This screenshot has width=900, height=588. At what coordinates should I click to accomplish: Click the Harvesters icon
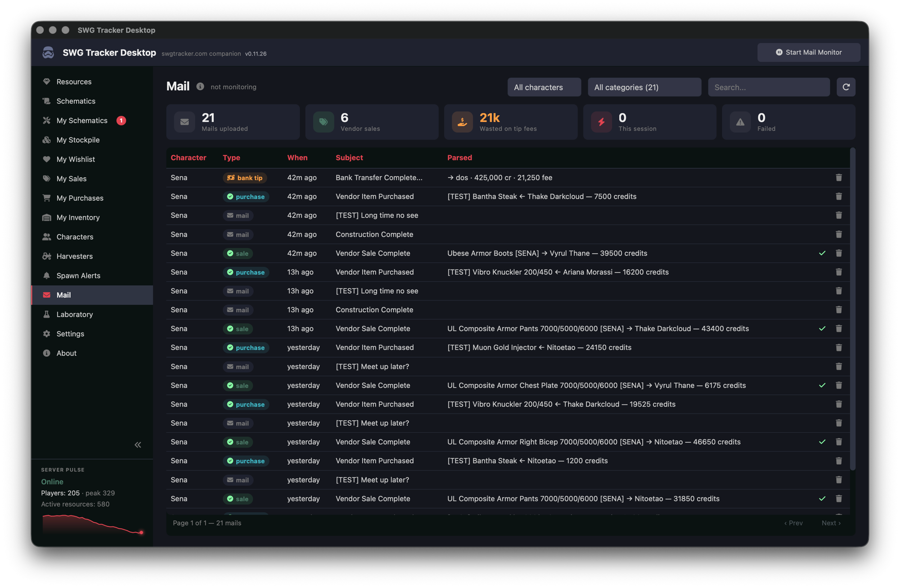(x=46, y=256)
